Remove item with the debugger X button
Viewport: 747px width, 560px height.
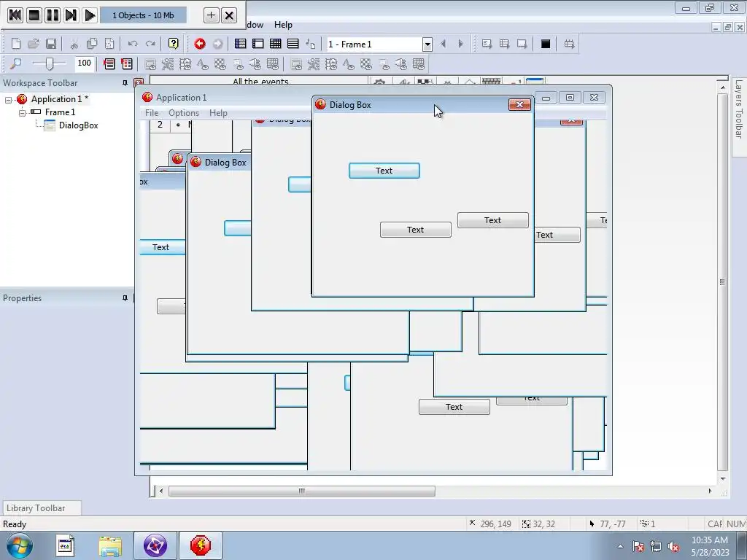[x=229, y=15]
